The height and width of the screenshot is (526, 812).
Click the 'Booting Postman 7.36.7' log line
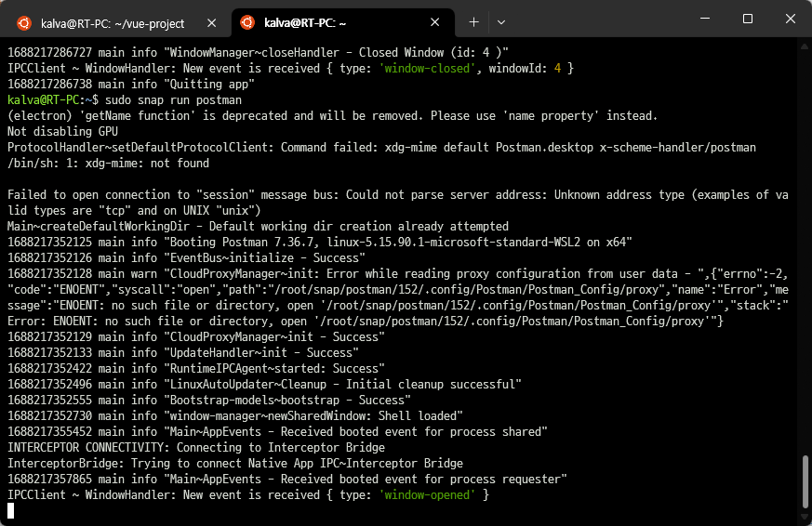click(x=320, y=242)
